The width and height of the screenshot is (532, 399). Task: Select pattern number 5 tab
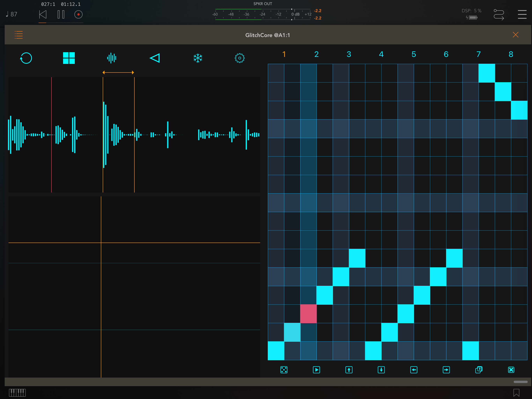coord(414,54)
